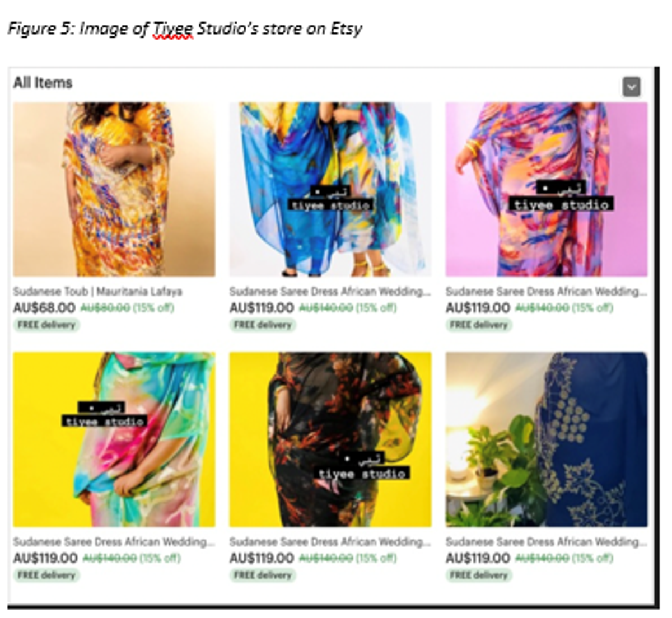This screenshot has height=618, width=672.
Task: Open the teal and pink saree on yellow
Action: click(114, 439)
